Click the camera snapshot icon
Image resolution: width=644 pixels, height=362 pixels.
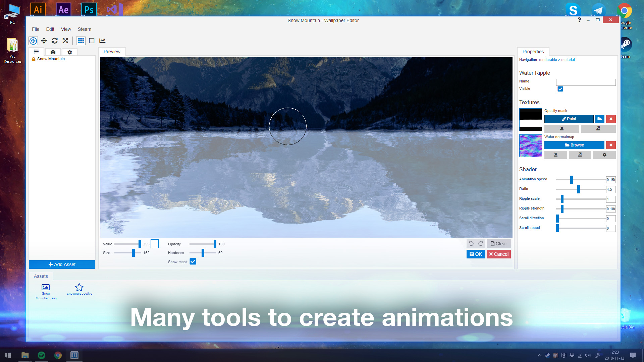(x=53, y=52)
